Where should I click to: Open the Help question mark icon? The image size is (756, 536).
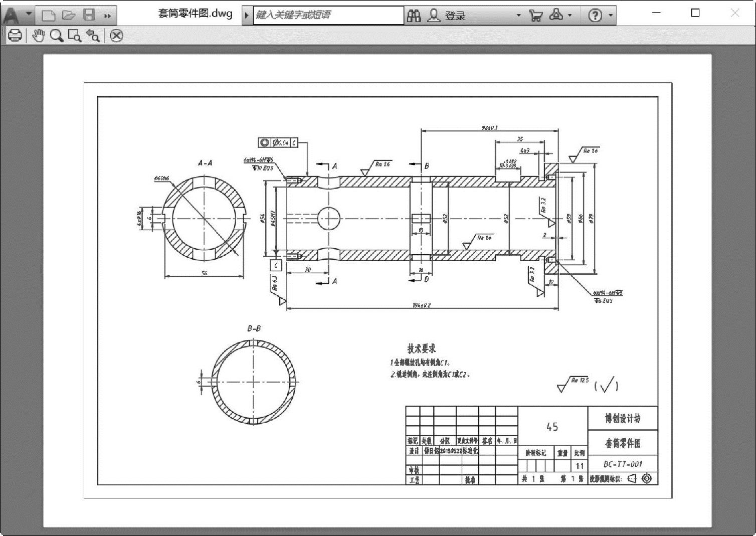click(x=595, y=16)
